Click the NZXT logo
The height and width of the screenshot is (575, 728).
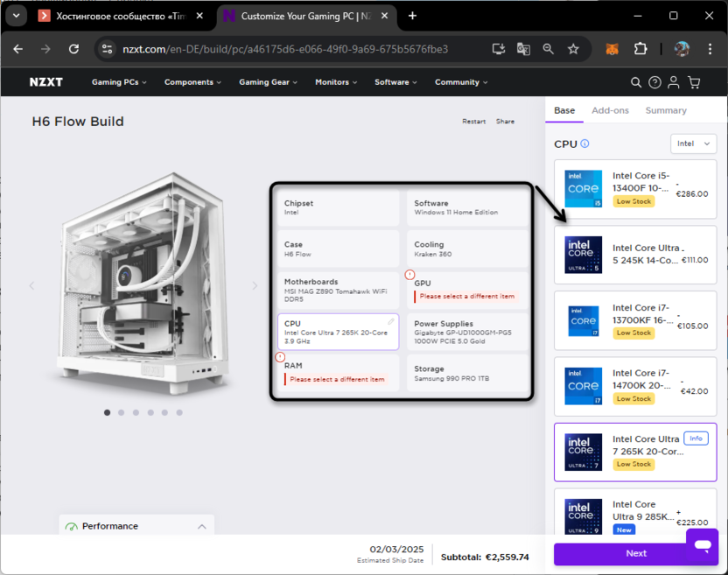pos(46,82)
